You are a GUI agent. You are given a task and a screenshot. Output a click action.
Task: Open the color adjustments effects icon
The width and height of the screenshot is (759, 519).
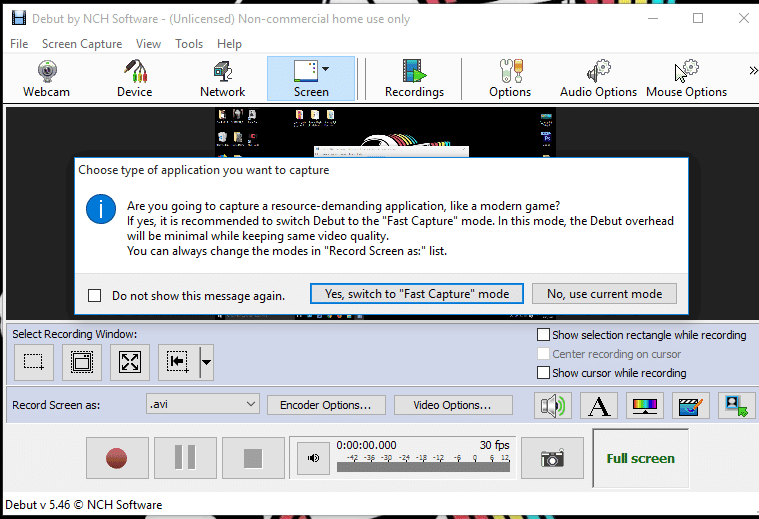643,405
